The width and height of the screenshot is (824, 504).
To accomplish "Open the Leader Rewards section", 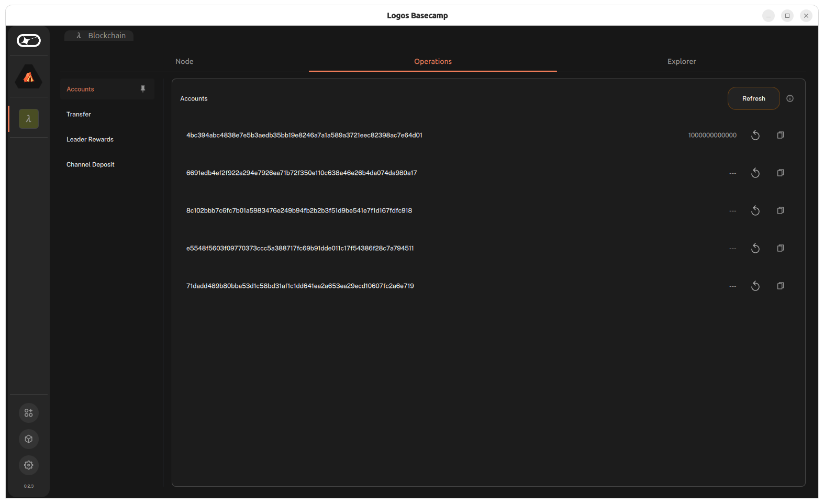I will [x=107, y=139].
